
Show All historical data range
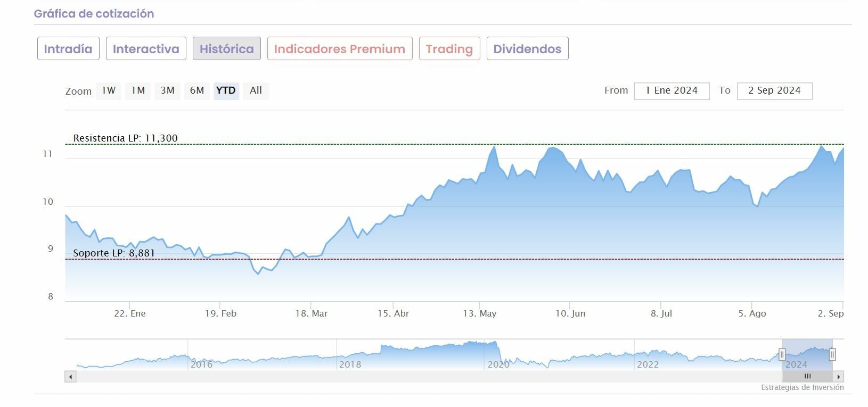click(x=256, y=90)
